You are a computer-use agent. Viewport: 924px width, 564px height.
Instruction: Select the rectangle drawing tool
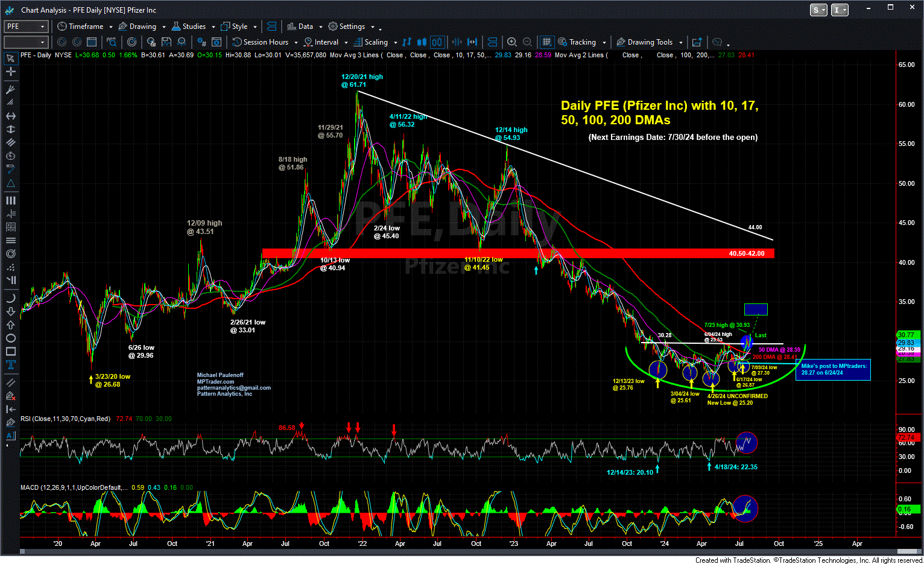point(10,351)
